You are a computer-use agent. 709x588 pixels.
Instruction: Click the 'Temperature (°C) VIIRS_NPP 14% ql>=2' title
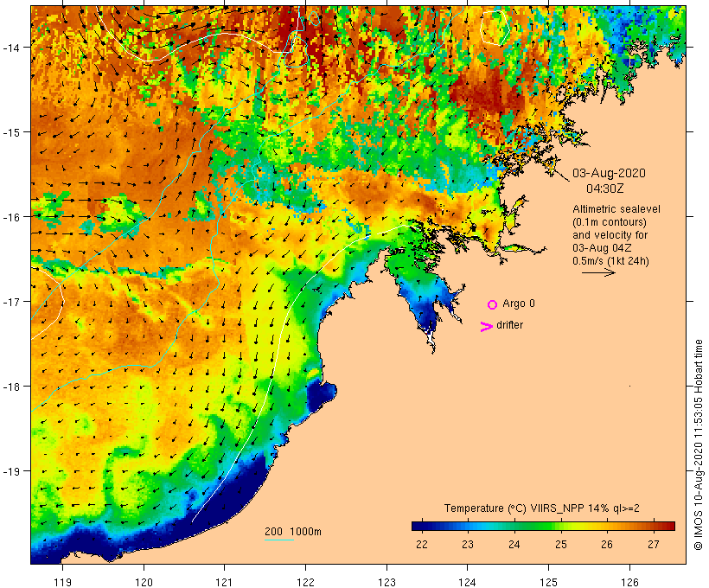pos(542,508)
